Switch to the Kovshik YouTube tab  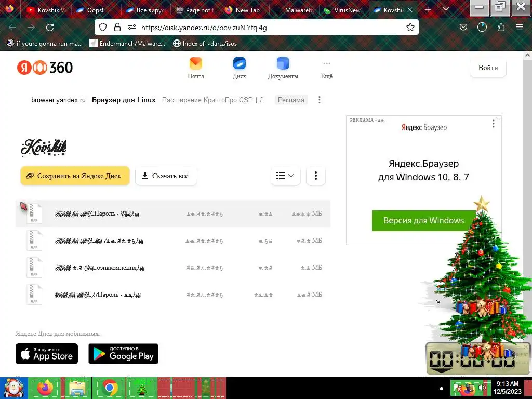(x=46, y=10)
